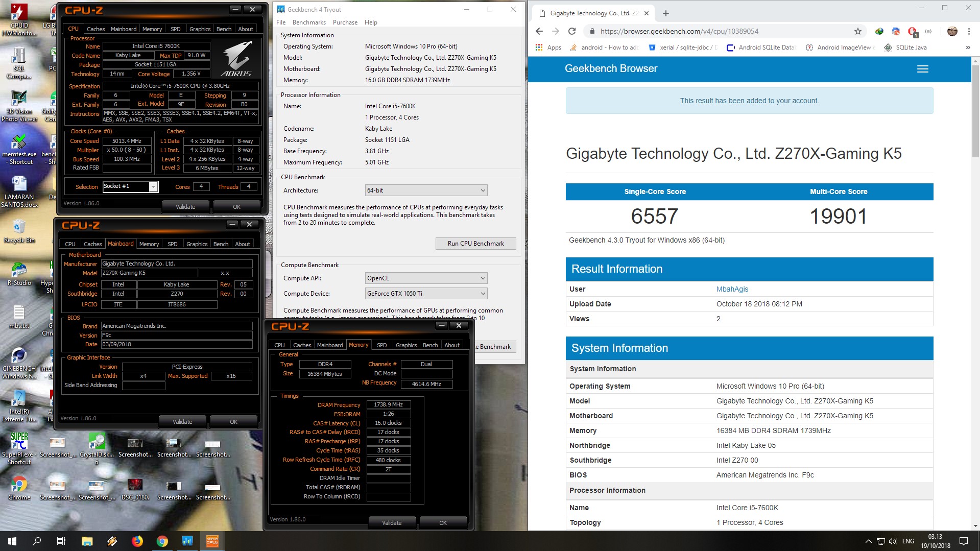This screenshot has width=980, height=551.
Task: Click the Run CPU Benchmark button
Action: tap(475, 244)
